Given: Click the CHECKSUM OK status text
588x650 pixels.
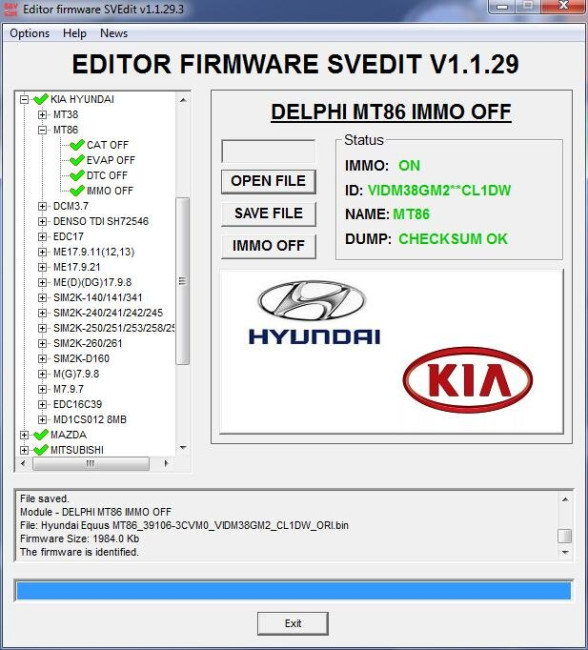Looking at the screenshot, I should [453, 239].
